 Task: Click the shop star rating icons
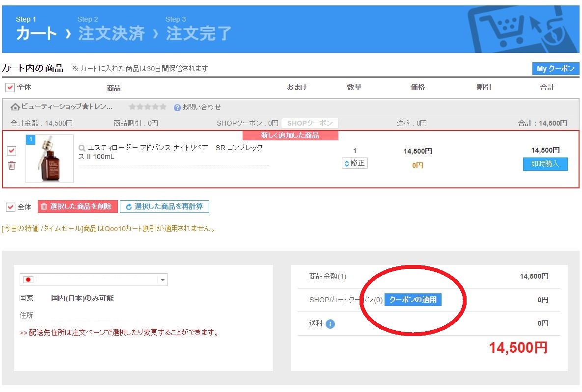(x=147, y=107)
